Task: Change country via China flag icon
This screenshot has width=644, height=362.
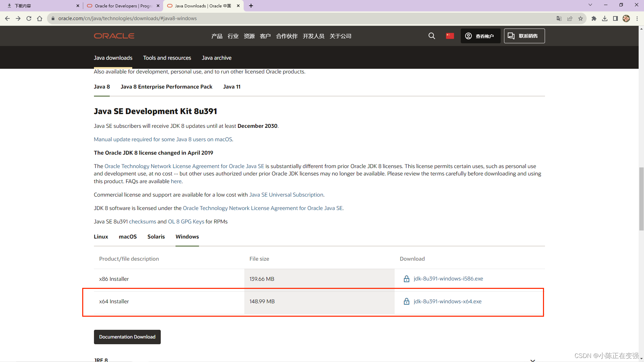Action: tap(450, 36)
